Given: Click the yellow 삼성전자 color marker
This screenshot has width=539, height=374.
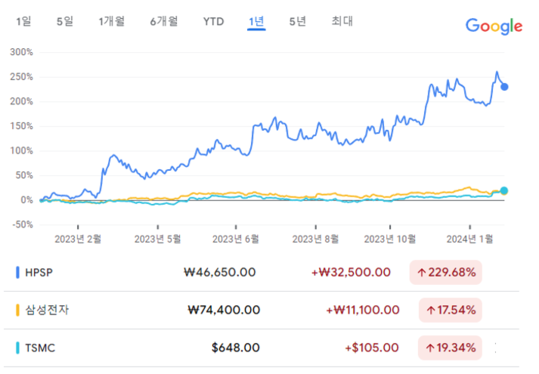Looking at the screenshot, I should tap(18, 310).
